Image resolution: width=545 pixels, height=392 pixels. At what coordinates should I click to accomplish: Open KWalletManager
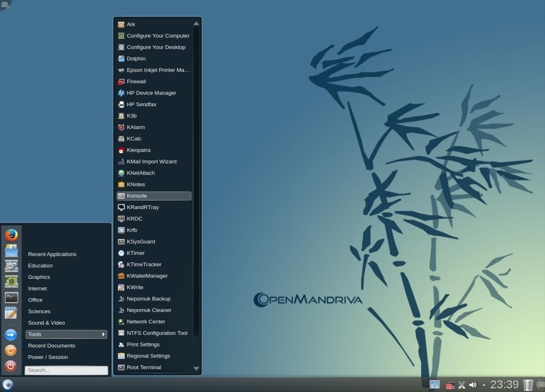(x=154, y=276)
